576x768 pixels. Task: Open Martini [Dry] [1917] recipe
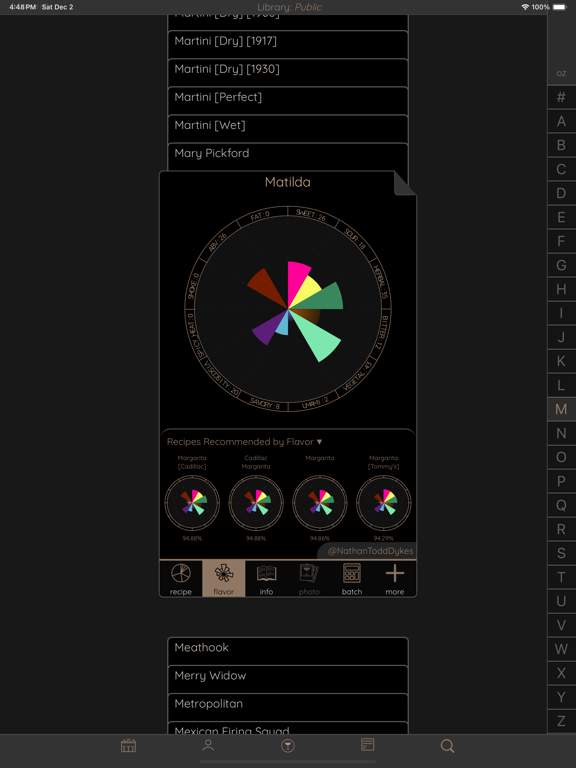[x=288, y=45]
